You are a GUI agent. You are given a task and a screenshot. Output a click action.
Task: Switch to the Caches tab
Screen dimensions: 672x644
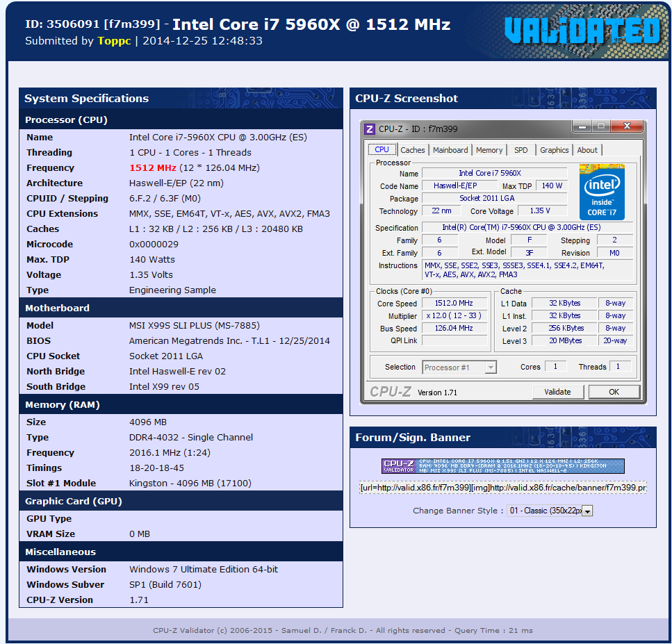(412, 150)
